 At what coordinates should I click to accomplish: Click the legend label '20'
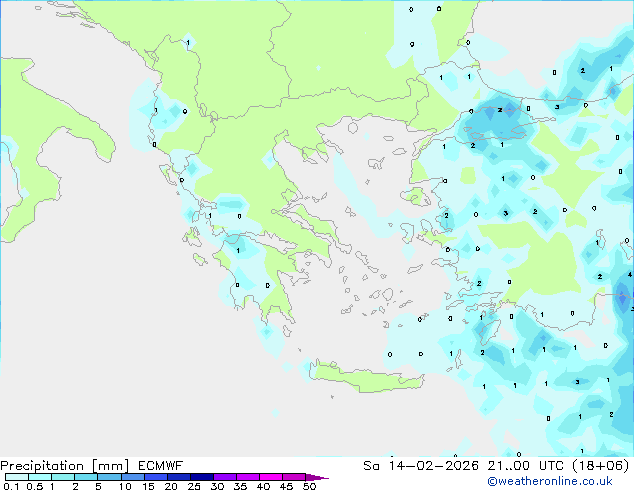pyautogui.click(x=171, y=486)
